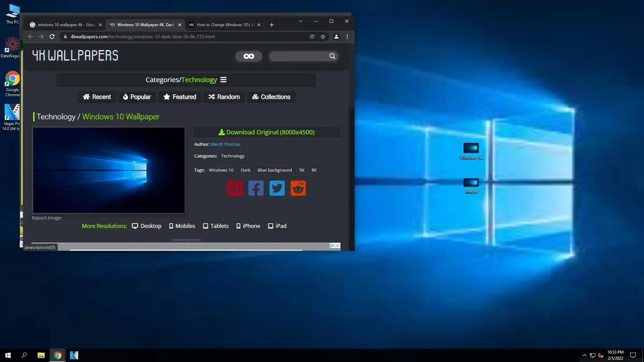
Task: Click the Pinterest share icon
Action: click(x=235, y=188)
